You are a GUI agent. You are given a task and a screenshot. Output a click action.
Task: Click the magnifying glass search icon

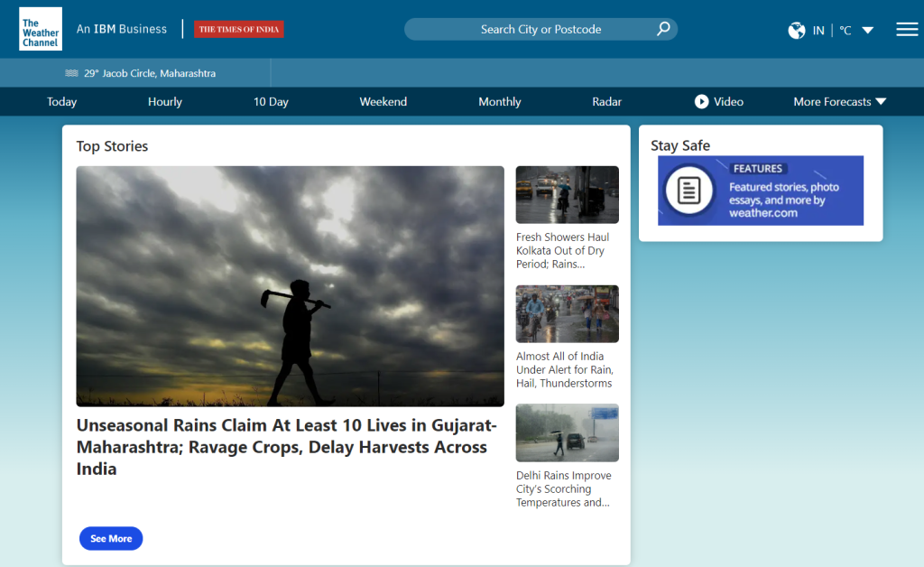point(663,29)
